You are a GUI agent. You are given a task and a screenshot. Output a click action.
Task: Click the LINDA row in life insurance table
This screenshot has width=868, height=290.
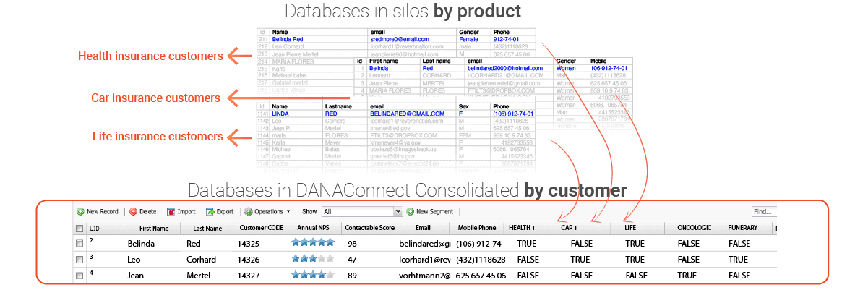(396, 114)
